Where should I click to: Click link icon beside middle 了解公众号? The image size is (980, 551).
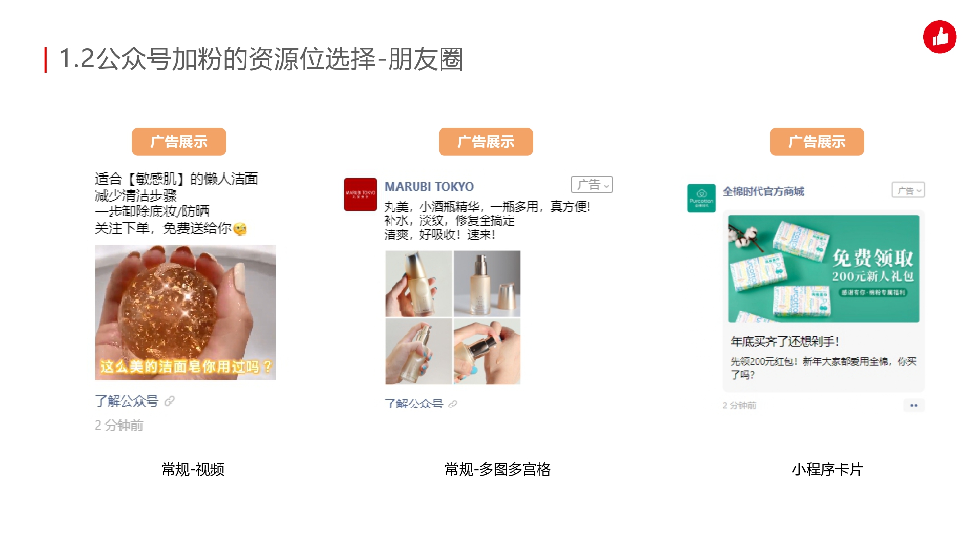[453, 404]
